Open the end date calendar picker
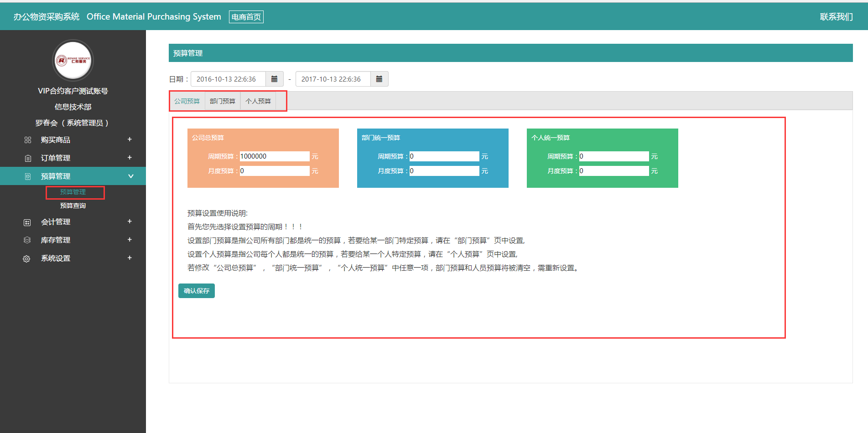The height and width of the screenshot is (433, 868). (x=379, y=79)
